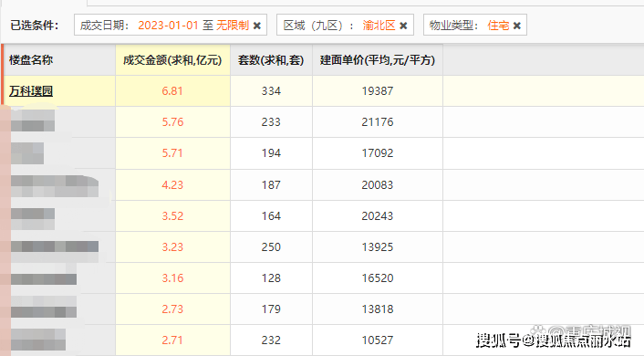
Task: Select the 3.23 transaction amount cell
Action: coord(172,247)
